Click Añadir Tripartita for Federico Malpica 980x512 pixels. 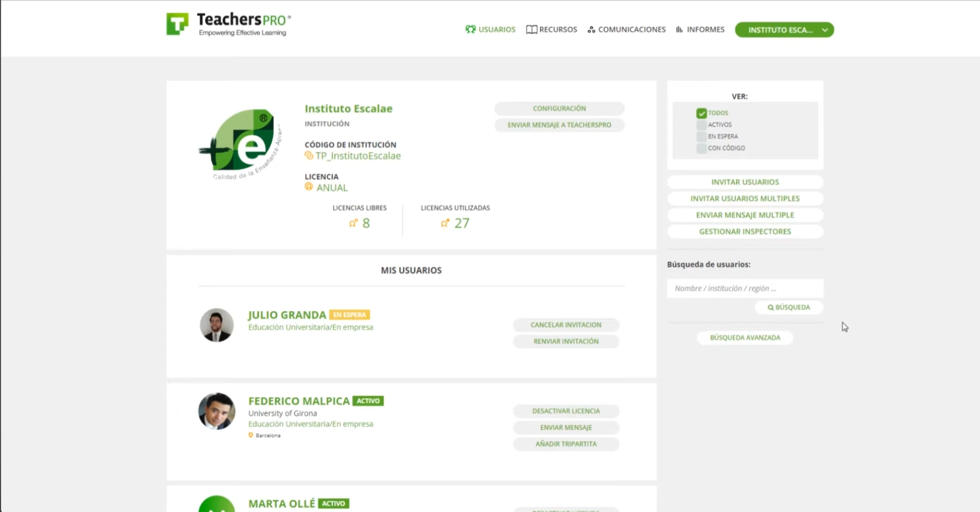(x=566, y=444)
